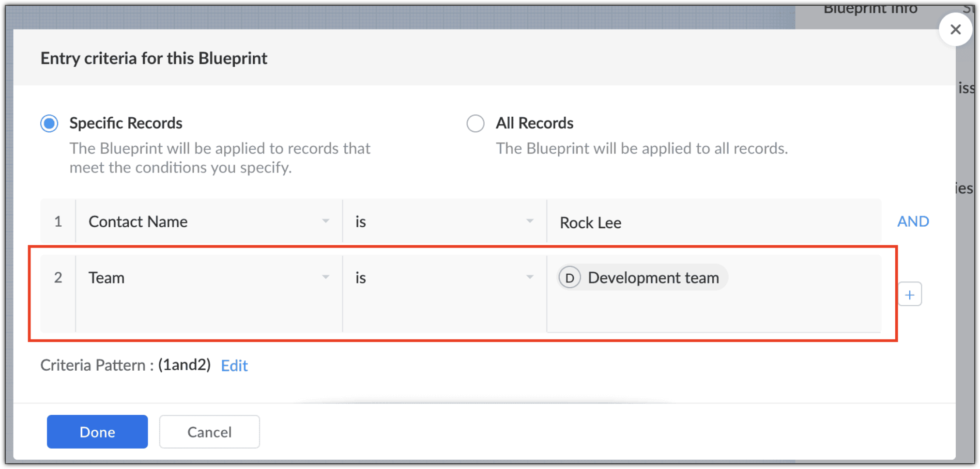Switch to the Blueprint Info tab
Image resolution: width=980 pixels, height=469 pixels.
[x=870, y=10]
